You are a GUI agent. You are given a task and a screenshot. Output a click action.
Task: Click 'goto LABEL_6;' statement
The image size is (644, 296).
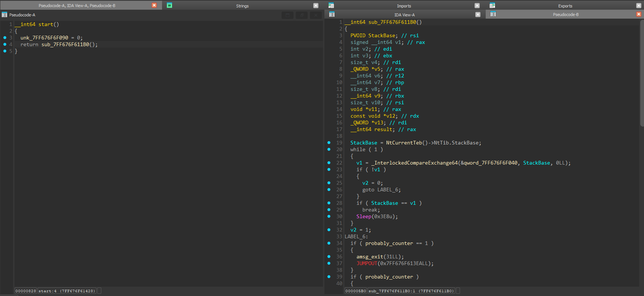[x=382, y=190]
